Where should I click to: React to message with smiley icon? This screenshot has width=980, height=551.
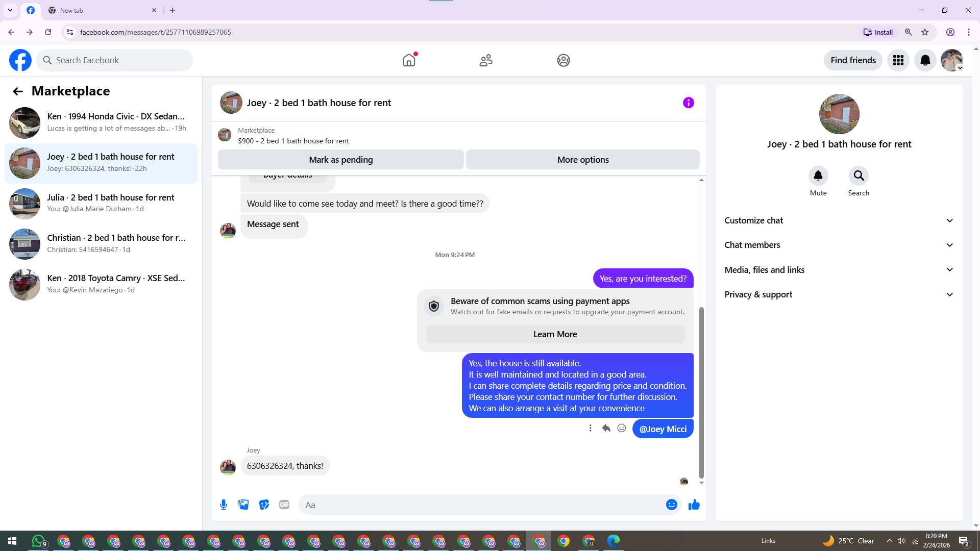tap(621, 428)
